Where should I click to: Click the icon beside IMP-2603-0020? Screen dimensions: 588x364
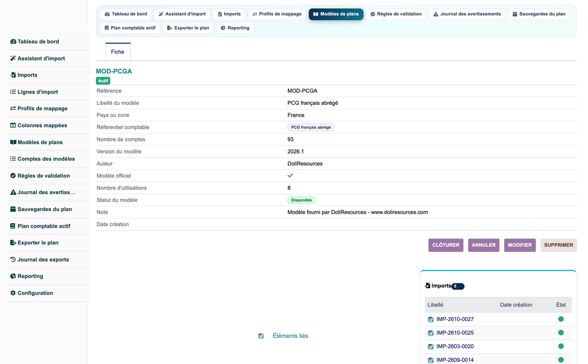431,346
